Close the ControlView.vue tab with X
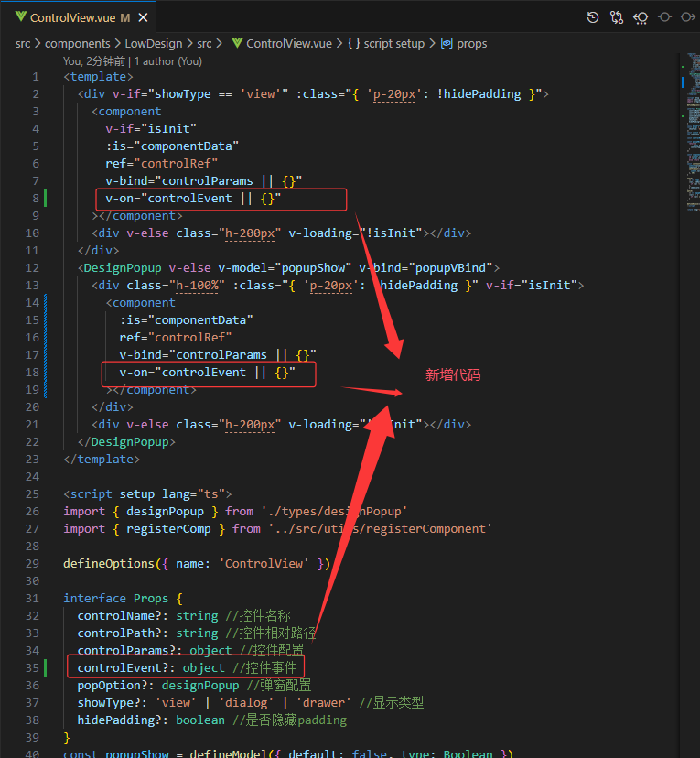Viewport: 700px width, 758px height. pos(142,17)
